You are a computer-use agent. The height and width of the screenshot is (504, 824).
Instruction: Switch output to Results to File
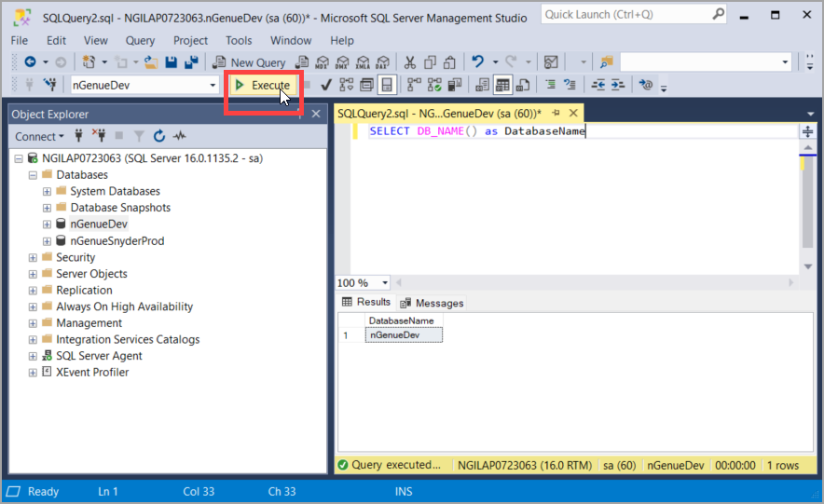click(523, 85)
